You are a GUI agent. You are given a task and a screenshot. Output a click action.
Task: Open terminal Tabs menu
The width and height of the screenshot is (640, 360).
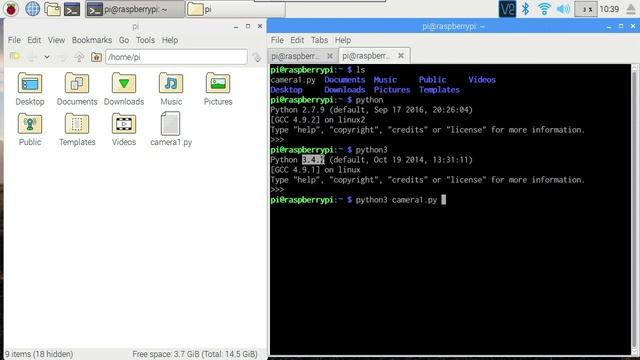[319, 40]
